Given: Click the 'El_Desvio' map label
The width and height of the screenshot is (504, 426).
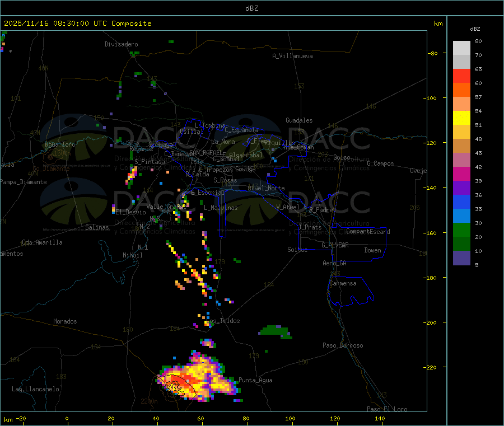Looking at the screenshot, I should [x=130, y=212].
